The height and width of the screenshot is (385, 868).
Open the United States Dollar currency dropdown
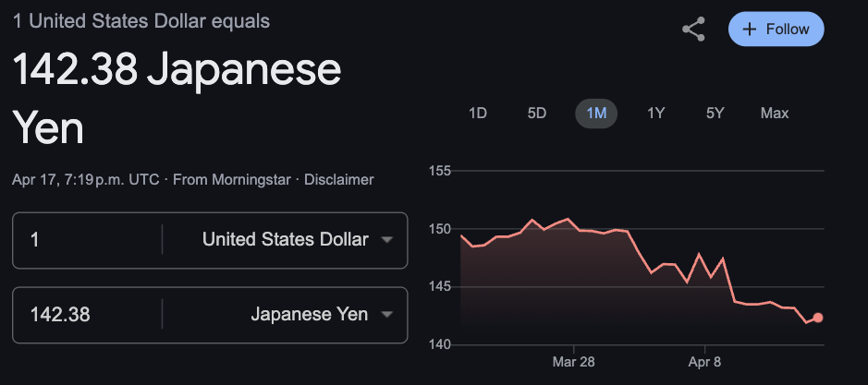point(285,239)
